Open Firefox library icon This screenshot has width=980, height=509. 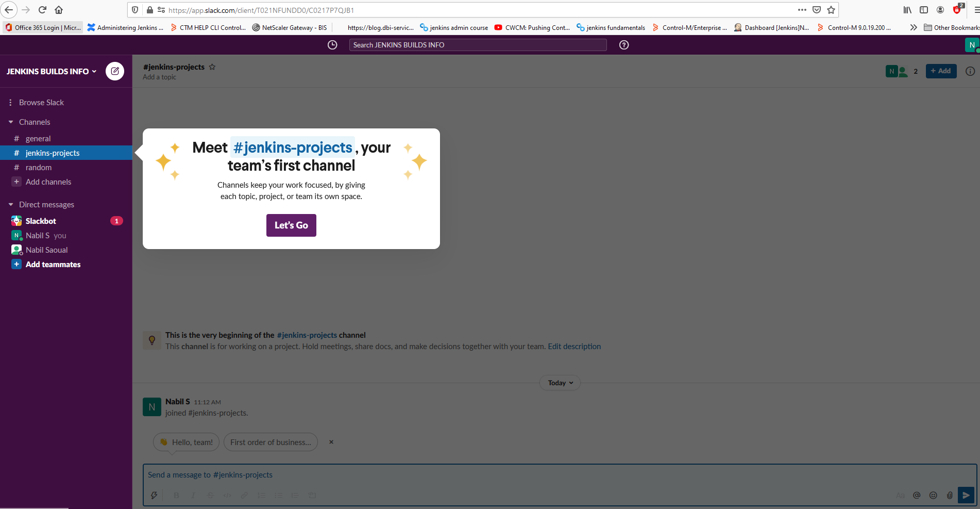(x=907, y=10)
